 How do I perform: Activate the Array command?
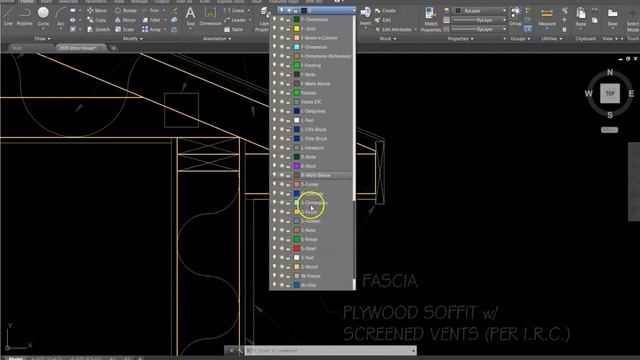click(151, 29)
